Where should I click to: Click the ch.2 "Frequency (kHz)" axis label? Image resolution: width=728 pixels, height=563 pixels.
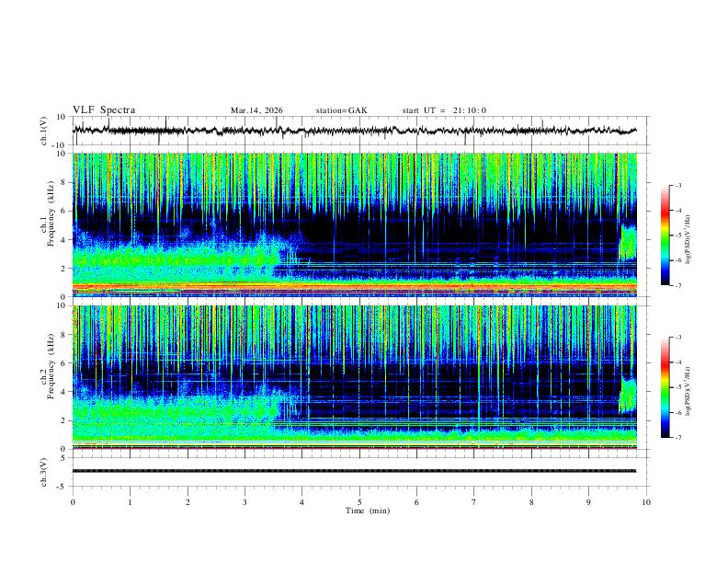point(51,366)
